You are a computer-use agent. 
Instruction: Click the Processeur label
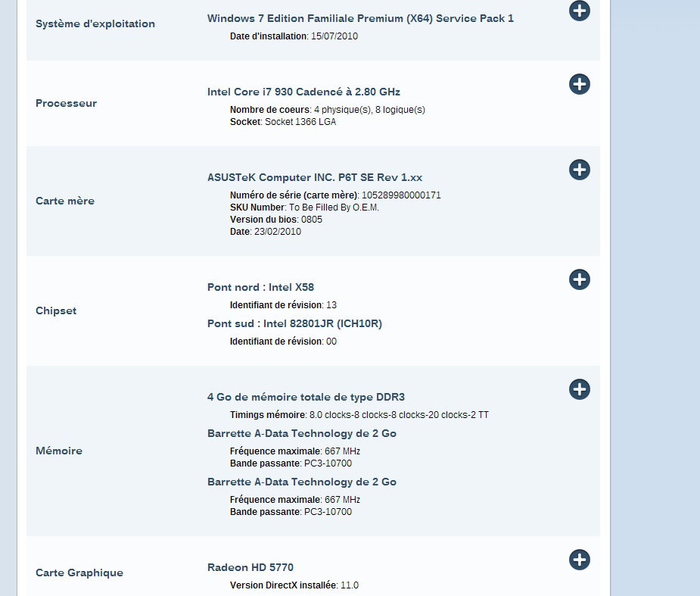(x=66, y=103)
